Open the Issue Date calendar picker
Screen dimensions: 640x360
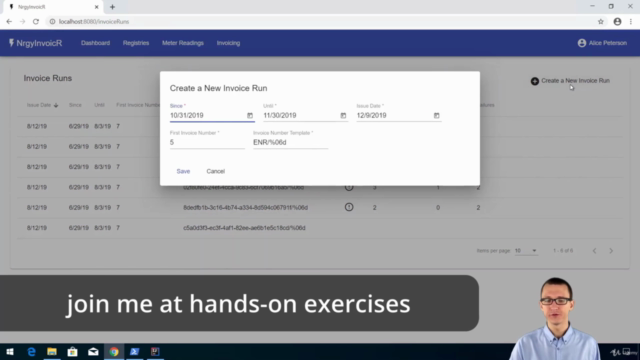(x=436, y=116)
